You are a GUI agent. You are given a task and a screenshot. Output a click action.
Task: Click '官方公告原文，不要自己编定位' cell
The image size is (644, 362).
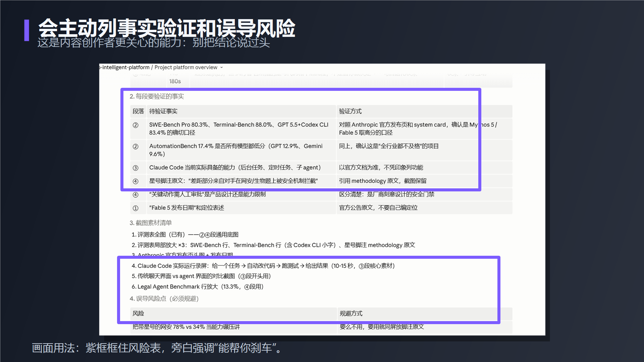tap(424, 208)
